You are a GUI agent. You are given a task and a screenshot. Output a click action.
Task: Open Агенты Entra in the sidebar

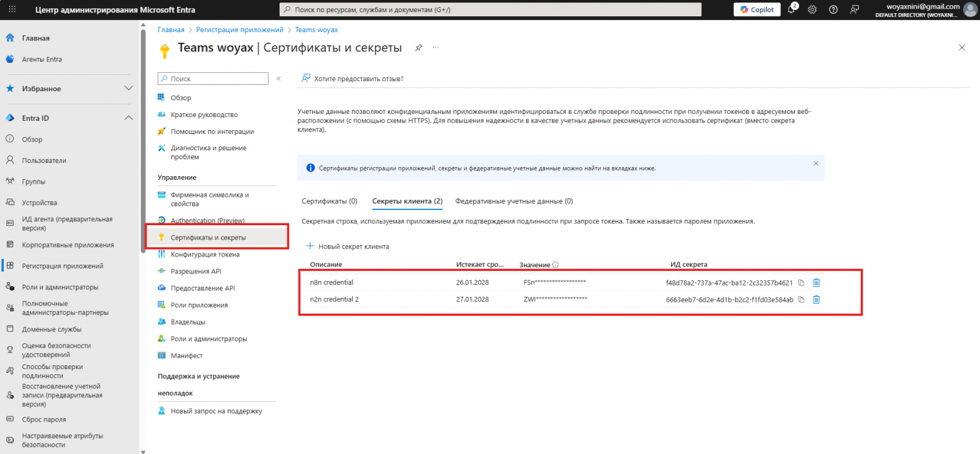[42, 59]
